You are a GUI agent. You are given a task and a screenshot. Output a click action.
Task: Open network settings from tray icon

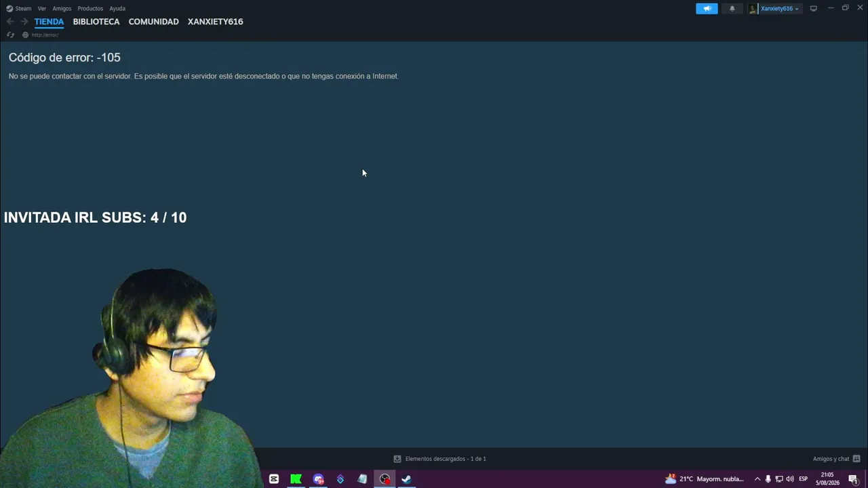point(779,479)
